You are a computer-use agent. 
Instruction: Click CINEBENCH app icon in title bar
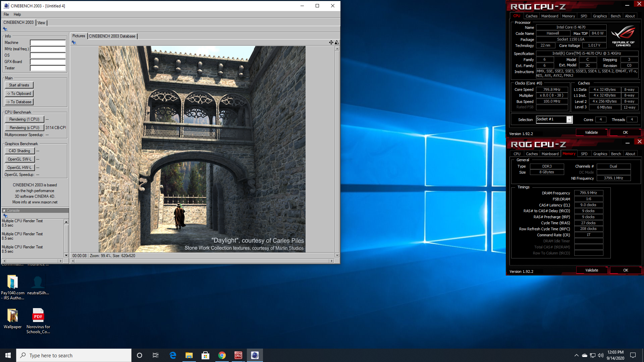tap(6, 6)
